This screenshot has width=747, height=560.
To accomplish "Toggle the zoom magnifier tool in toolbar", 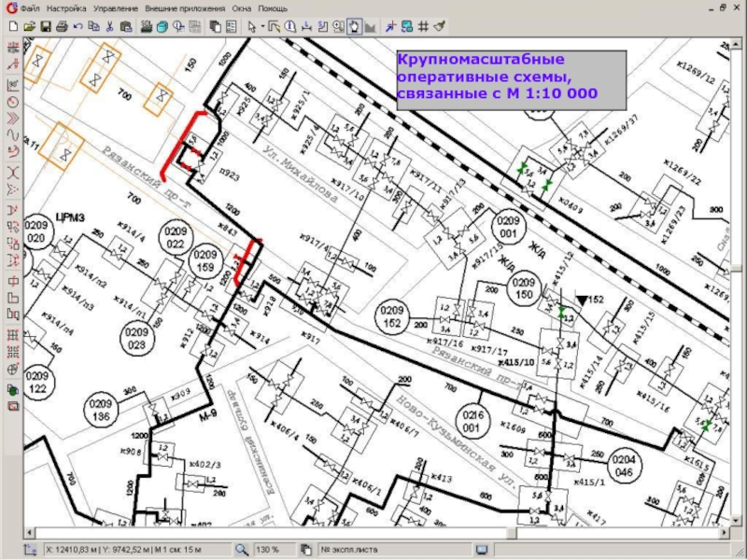I will point(338,26).
